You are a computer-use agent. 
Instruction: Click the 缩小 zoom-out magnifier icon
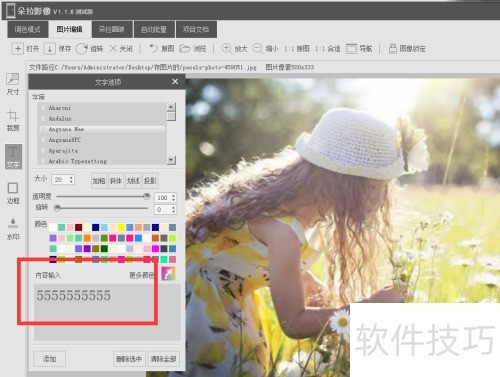(x=258, y=49)
